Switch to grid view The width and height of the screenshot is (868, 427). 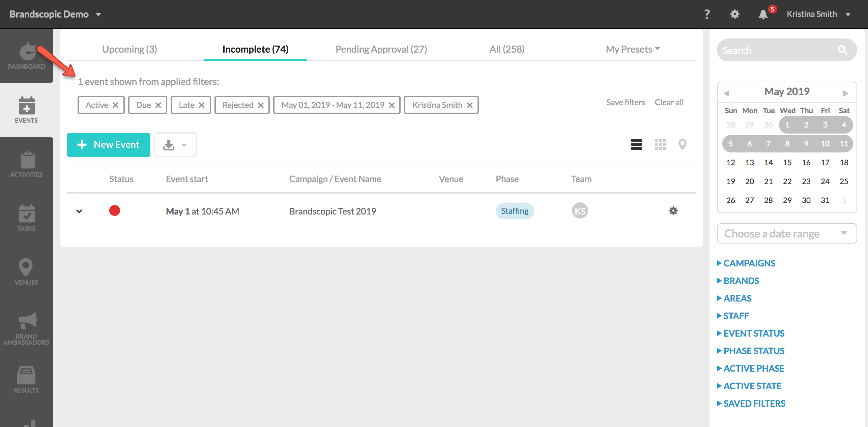(x=660, y=144)
